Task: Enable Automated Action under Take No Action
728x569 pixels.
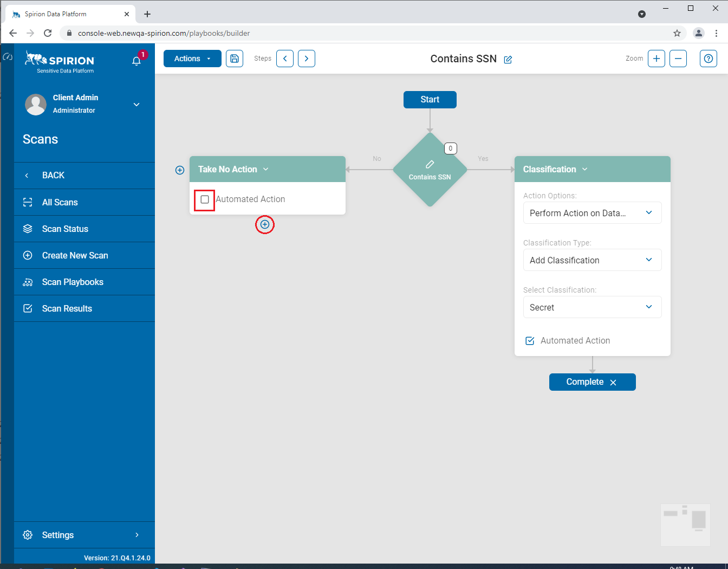Action: pos(205,199)
